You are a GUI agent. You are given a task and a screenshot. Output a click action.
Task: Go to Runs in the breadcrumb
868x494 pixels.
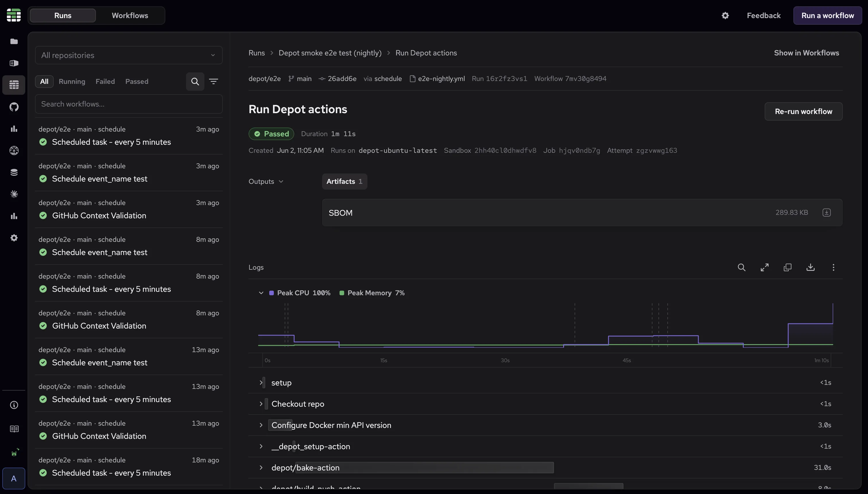pos(257,53)
